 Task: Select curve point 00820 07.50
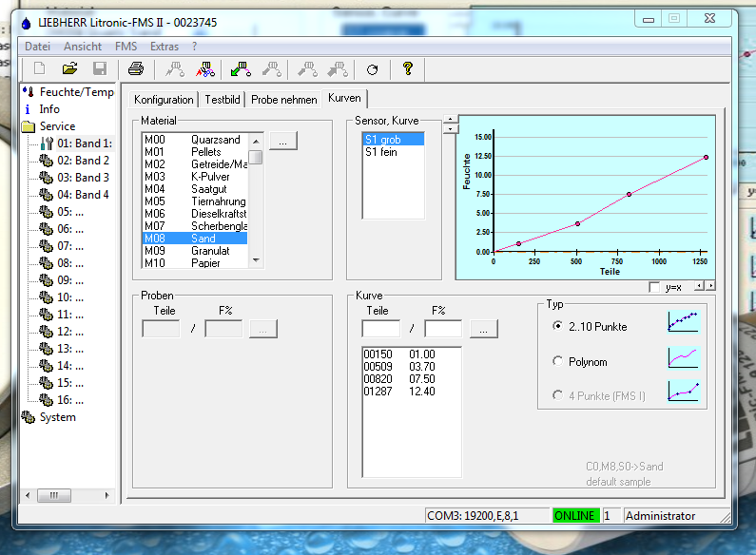click(x=411, y=379)
